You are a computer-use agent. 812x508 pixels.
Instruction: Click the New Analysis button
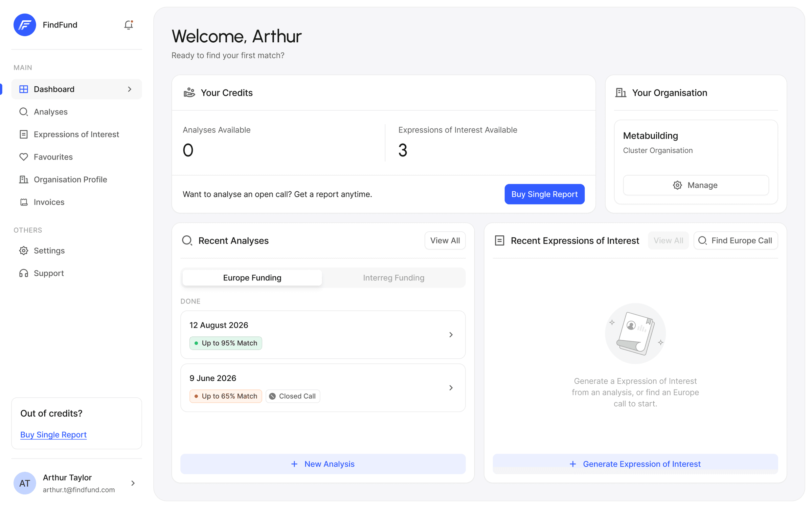click(x=323, y=464)
